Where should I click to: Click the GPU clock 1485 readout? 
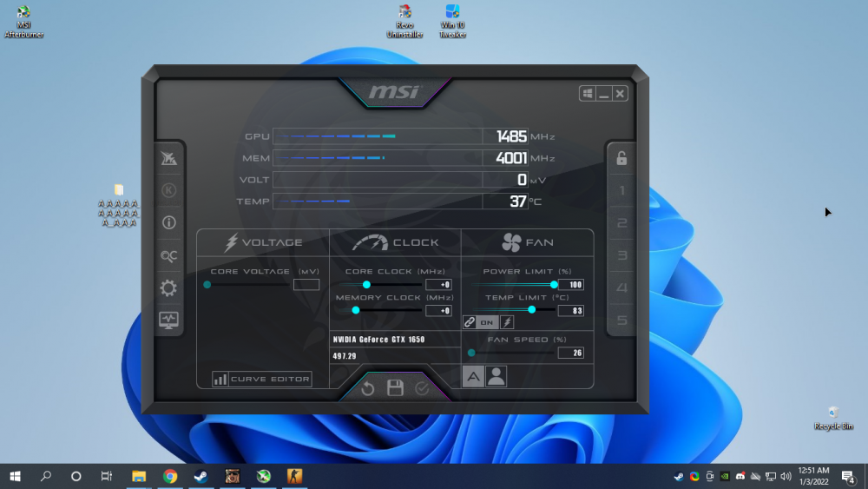(511, 136)
